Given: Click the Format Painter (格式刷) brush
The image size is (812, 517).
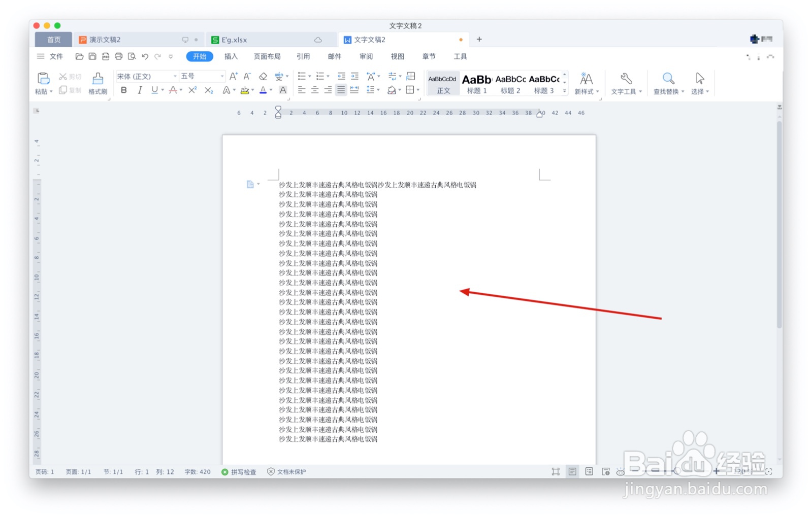Looking at the screenshot, I should click(x=98, y=78).
